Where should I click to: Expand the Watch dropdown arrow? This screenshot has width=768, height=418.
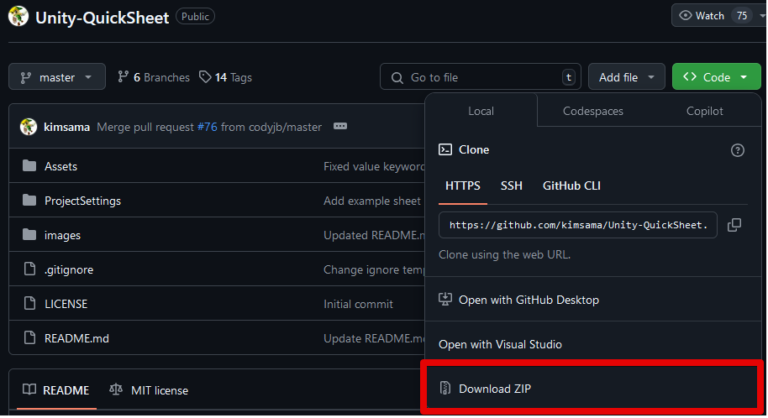760,16
